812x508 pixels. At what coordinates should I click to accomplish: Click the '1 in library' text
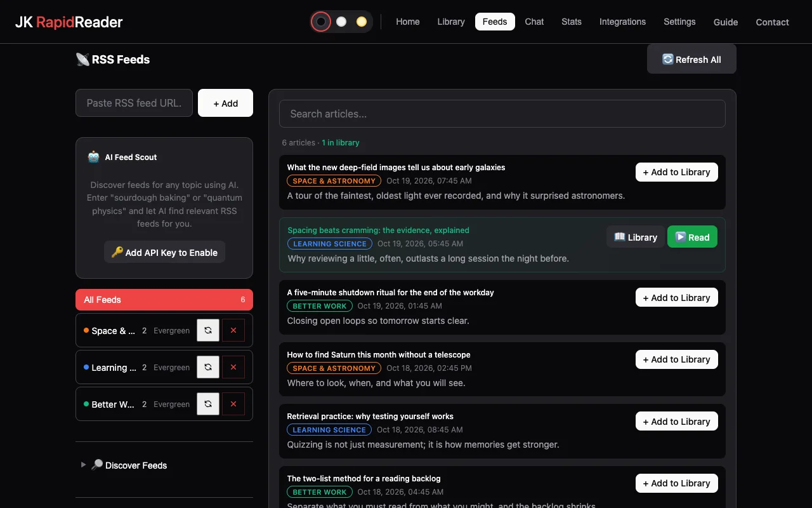(x=341, y=143)
